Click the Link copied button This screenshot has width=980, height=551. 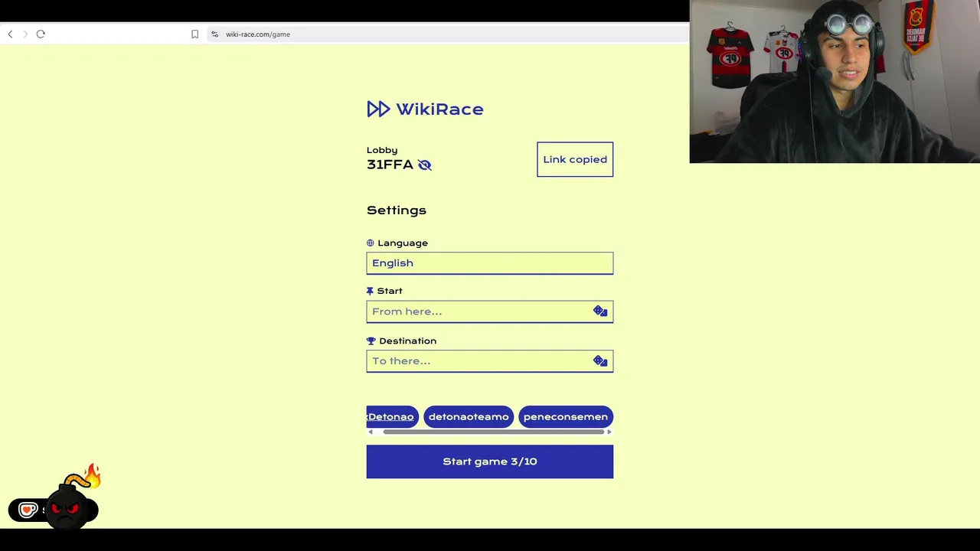[575, 159]
